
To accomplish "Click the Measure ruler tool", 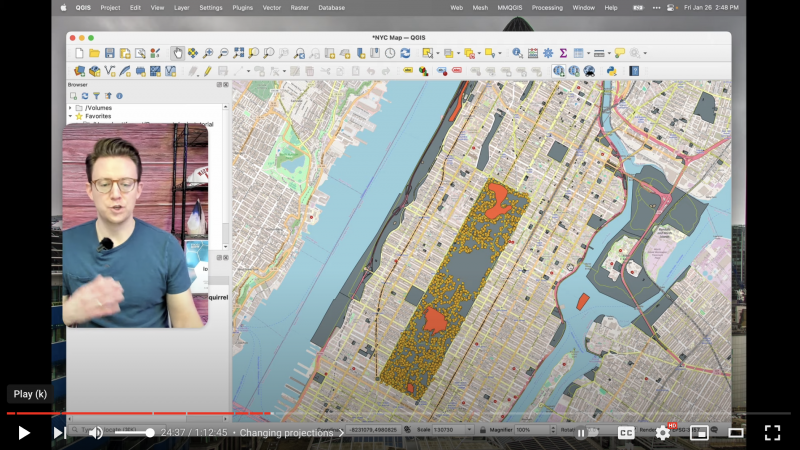I will click(599, 53).
